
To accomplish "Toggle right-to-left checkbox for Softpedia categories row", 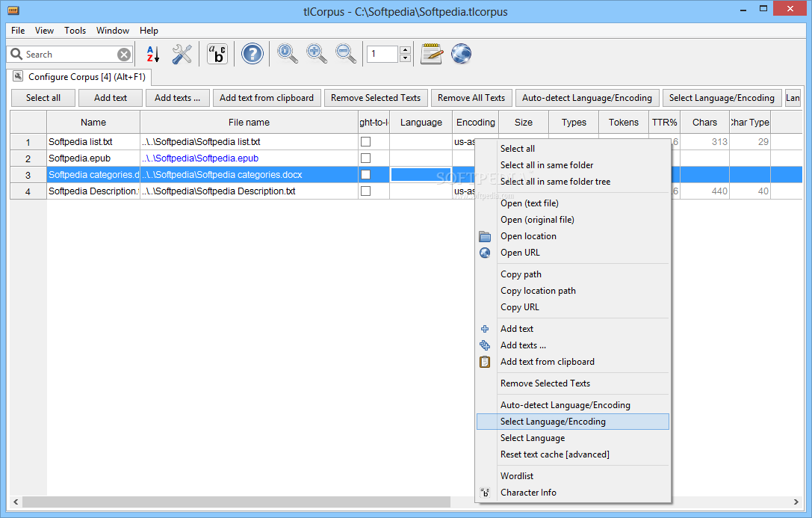I will (365, 175).
